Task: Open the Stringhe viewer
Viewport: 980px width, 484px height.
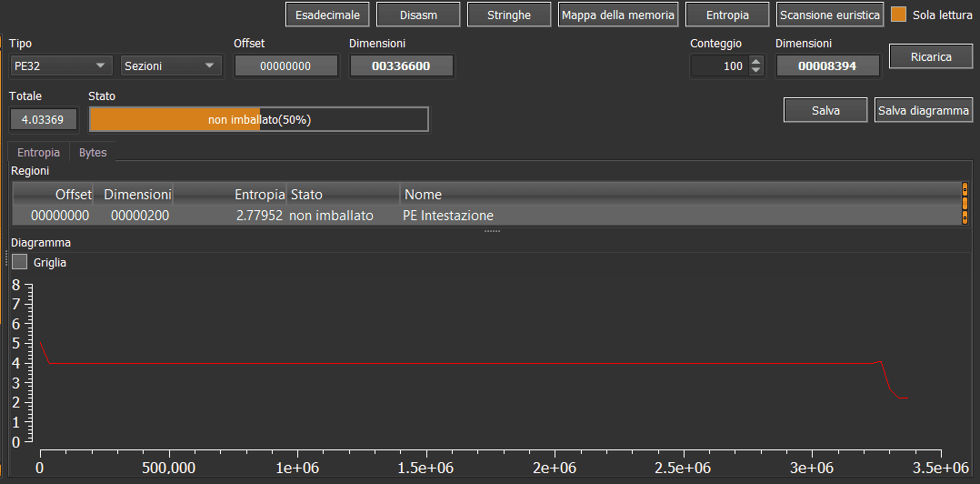Action: (509, 15)
